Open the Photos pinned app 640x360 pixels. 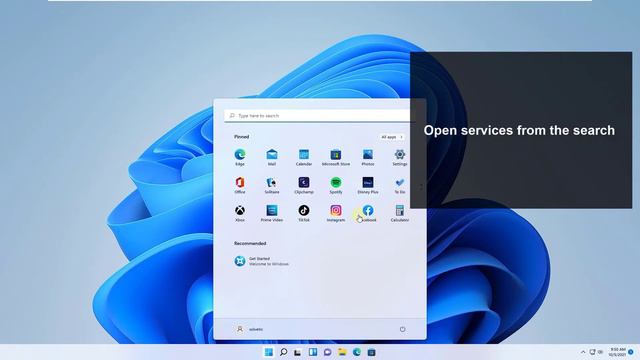(x=368, y=157)
